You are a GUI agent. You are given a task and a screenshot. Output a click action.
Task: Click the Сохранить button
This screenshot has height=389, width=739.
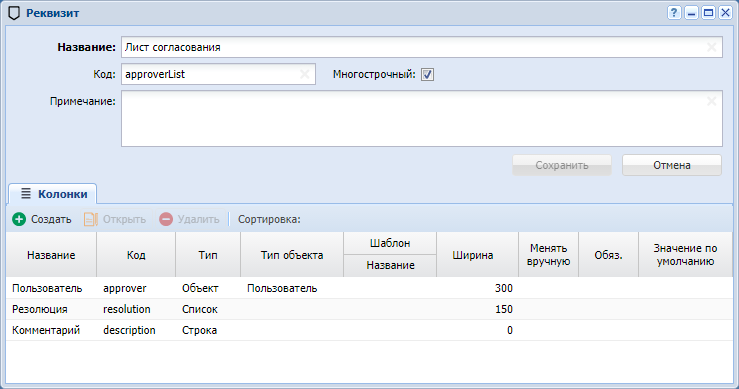tap(562, 165)
